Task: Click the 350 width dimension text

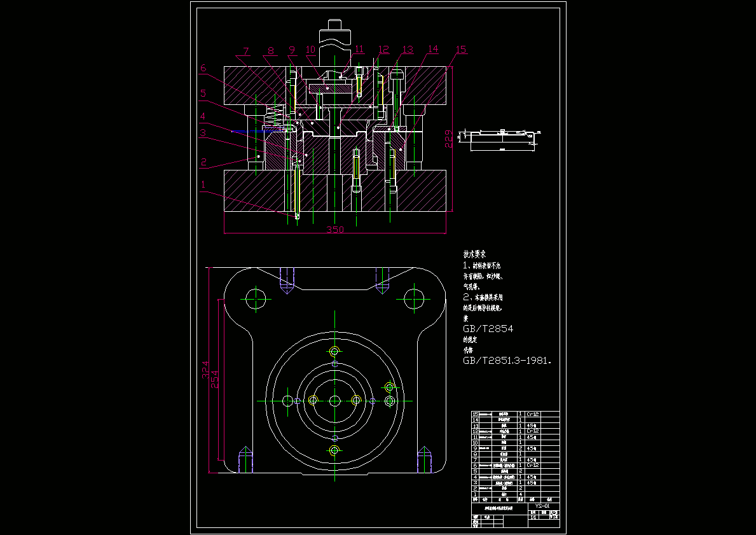Action: coord(335,230)
